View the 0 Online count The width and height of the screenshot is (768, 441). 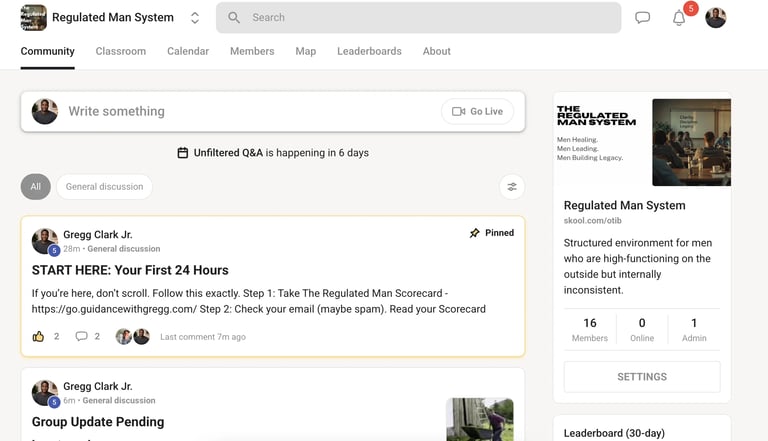point(642,329)
